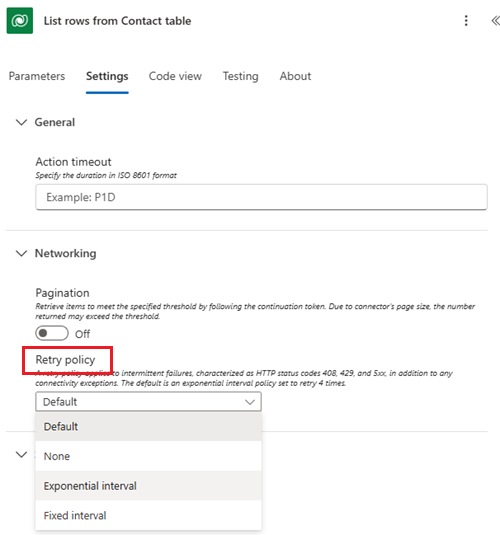Screen dimensions: 500x535
Task: Click the 'Action timeout' label
Action: click(x=73, y=161)
